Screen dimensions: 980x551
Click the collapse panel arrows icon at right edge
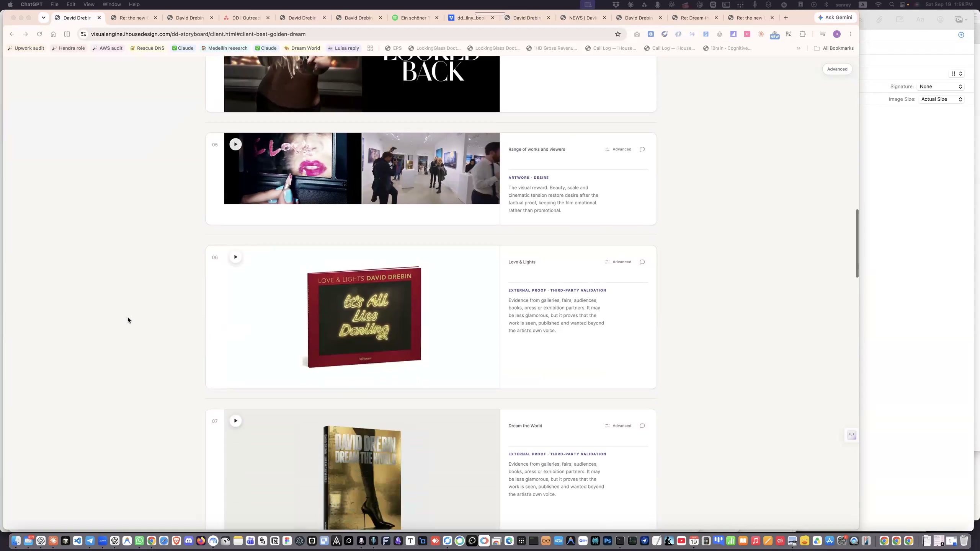[851, 435]
